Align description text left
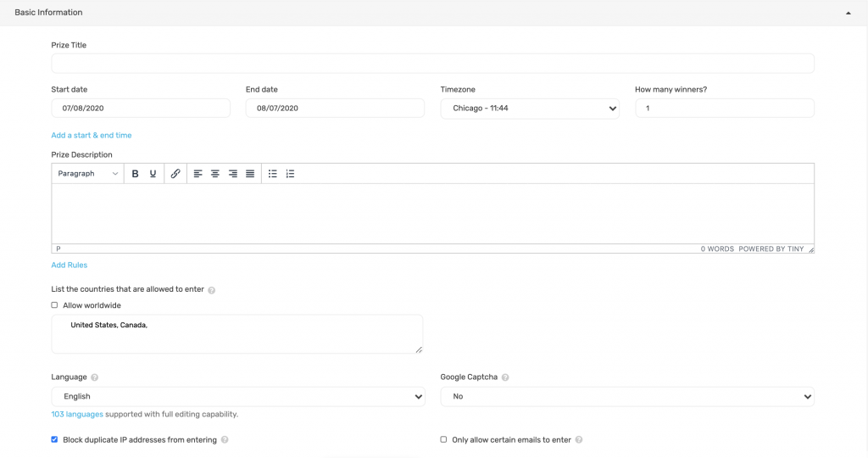868x458 pixels. (x=198, y=174)
